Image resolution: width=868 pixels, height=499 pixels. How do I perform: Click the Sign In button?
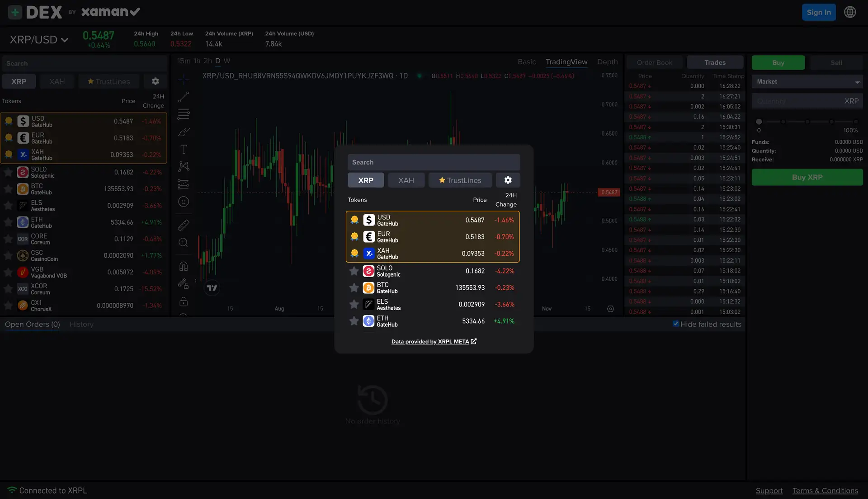818,12
